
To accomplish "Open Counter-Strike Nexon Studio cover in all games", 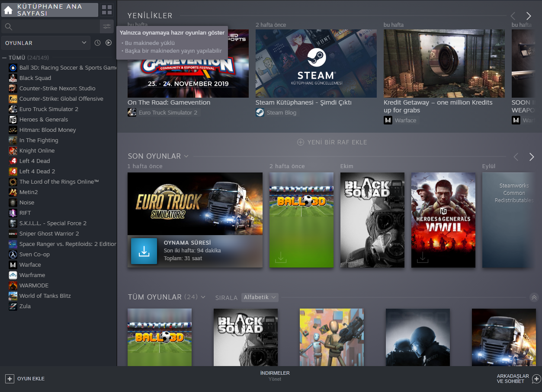I will [332, 337].
